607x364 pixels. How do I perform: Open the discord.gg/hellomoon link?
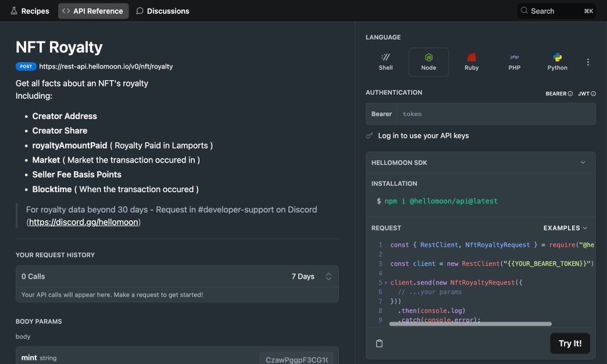point(84,222)
